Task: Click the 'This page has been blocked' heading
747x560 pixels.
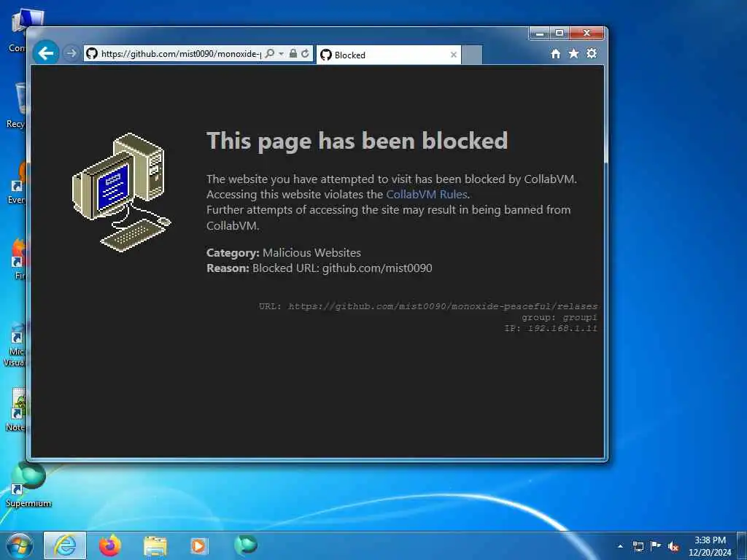Action: pos(357,141)
